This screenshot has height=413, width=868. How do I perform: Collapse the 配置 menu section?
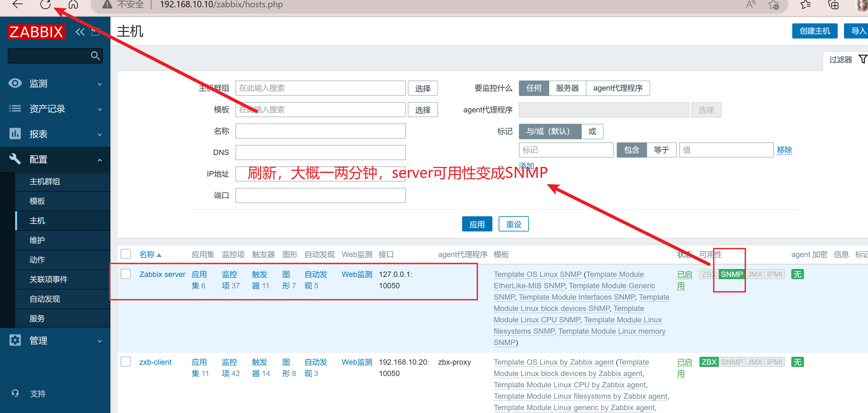55,159
